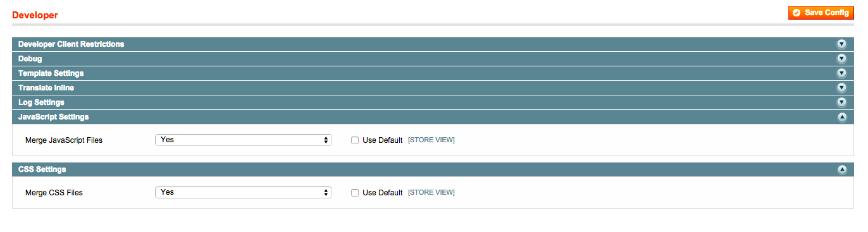The height and width of the screenshot is (232, 868).
Task: Select the Template Settings header bar
Action: 431,73
